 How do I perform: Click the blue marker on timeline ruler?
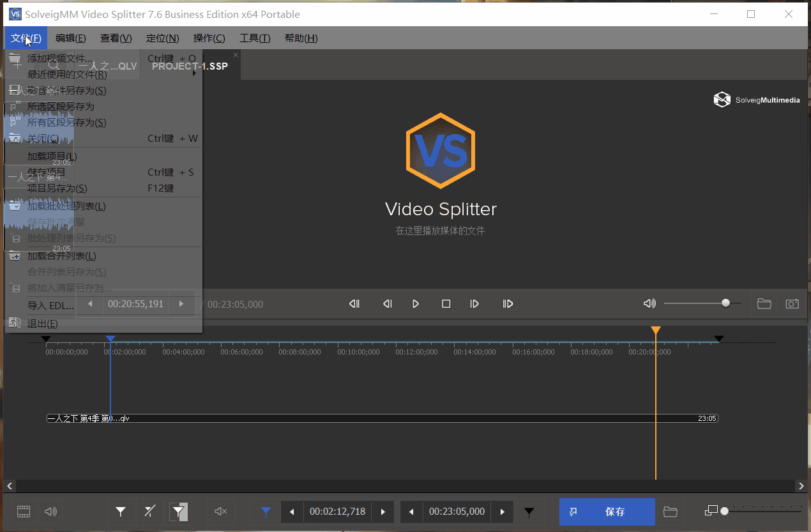pos(110,339)
